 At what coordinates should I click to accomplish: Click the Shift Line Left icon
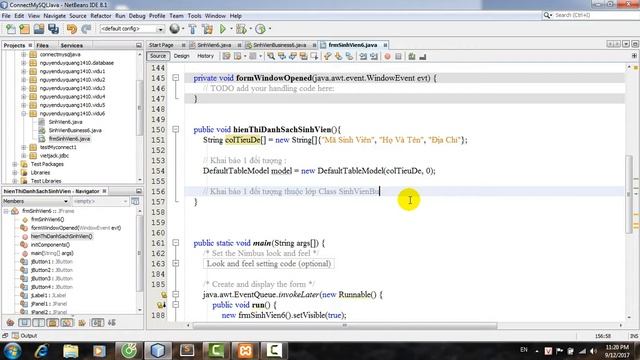363,56
